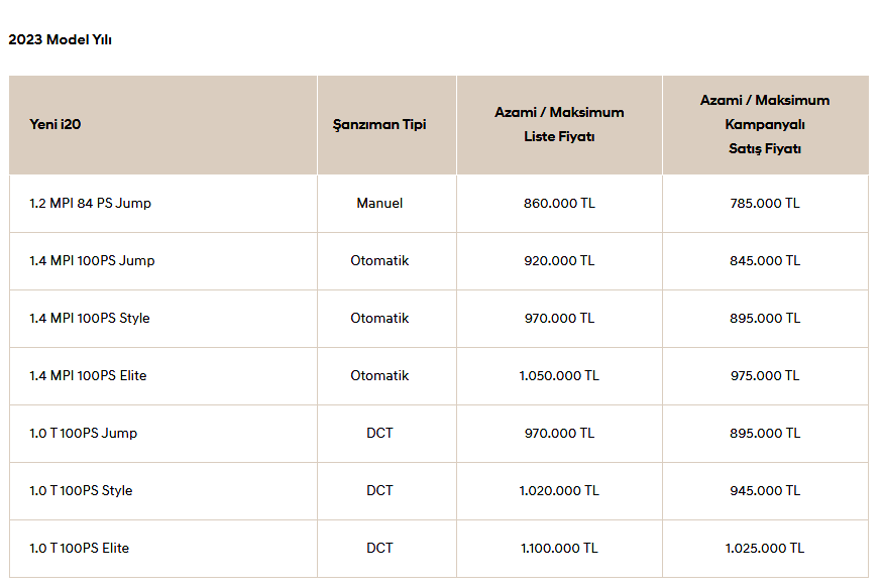Click the 'Manuel' transmission cell
This screenshot has height=587, width=880.
pos(380,203)
